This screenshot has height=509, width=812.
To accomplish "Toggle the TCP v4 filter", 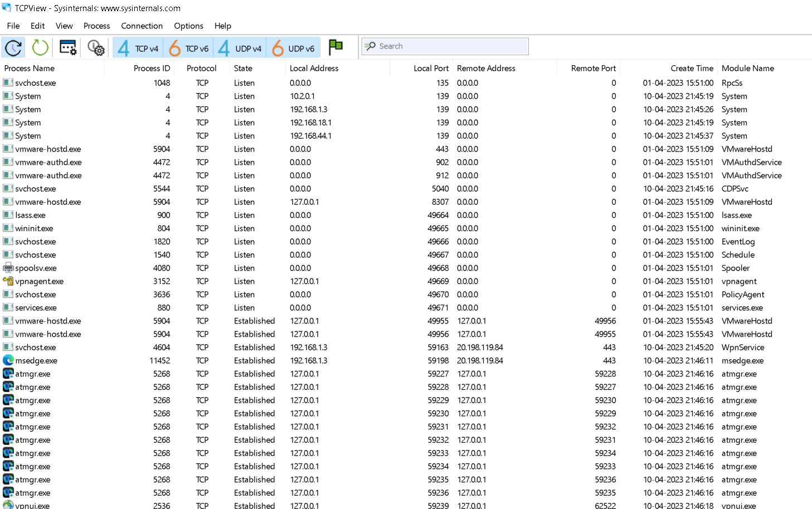I will [138, 48].
